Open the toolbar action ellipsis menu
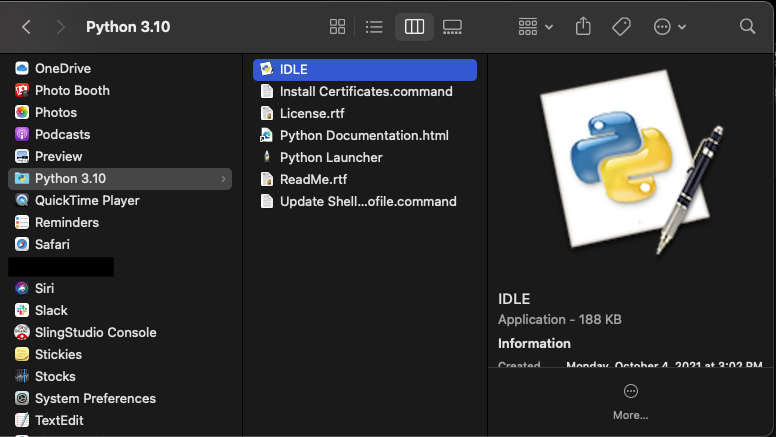Screen dimensions: 776x437 670,27
